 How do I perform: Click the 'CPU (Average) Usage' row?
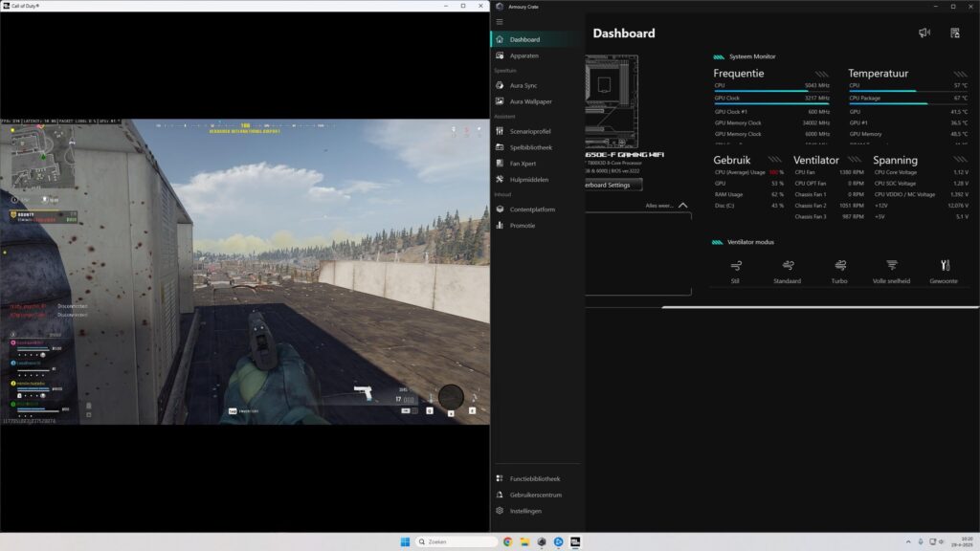[748, 172]
